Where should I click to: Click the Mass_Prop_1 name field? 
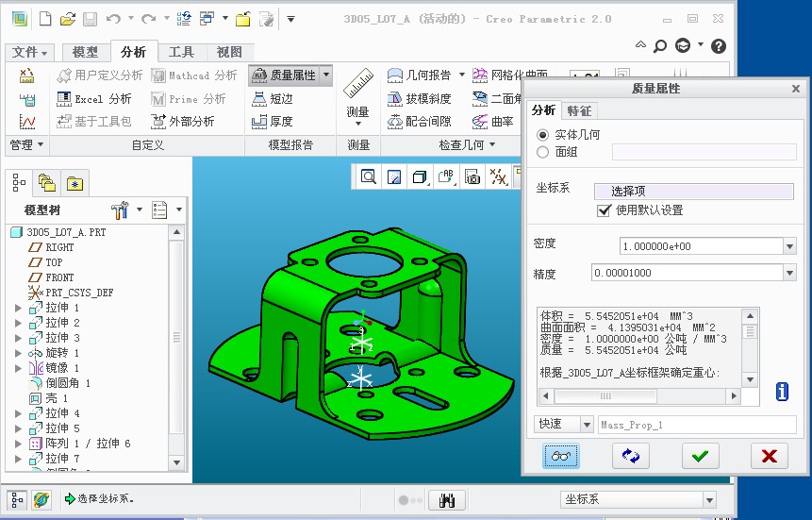pyautogui.click(x=697, y=425)
